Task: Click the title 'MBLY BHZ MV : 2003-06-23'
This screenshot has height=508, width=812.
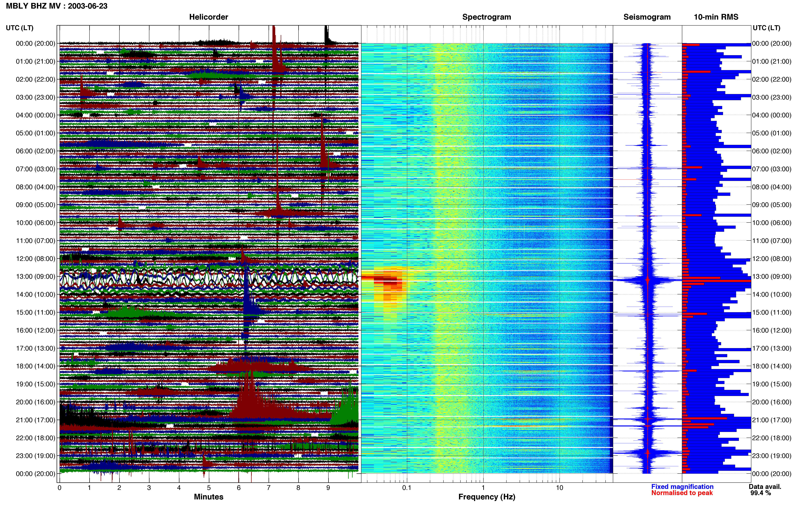Action: pyautogui.click(x=57, y=6)
